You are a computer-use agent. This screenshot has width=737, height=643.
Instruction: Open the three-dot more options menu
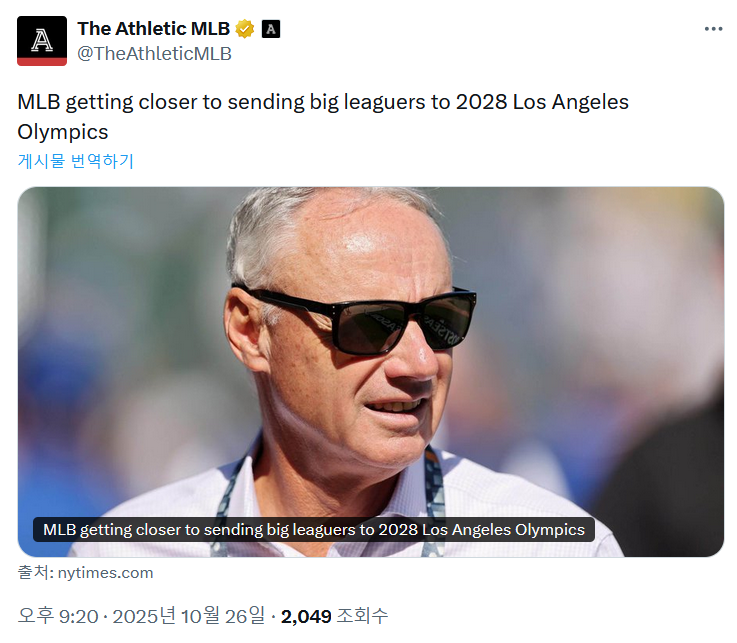click(x=713, y=29)
